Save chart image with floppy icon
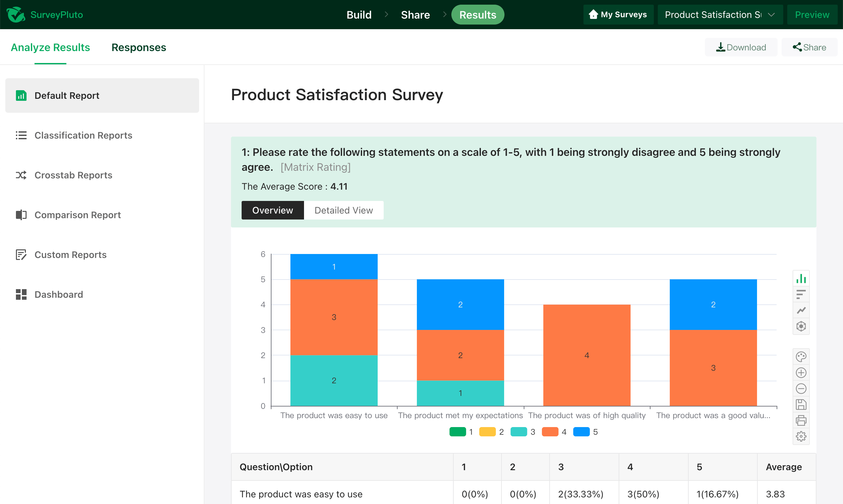Image resolution: width=843 pixels, height=504 pixels. pyautogui.click(x=801, y=405)
